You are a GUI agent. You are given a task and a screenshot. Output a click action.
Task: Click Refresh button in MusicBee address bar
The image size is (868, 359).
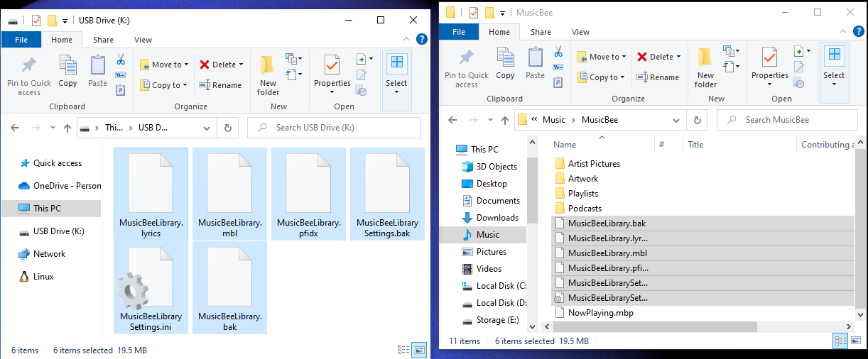(698, 120)
